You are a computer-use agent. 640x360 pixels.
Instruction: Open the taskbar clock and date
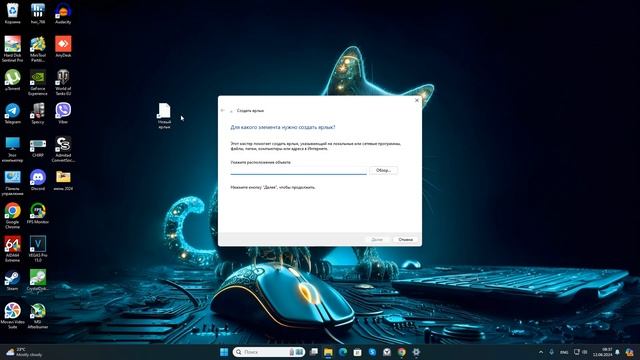coord(602,352)
